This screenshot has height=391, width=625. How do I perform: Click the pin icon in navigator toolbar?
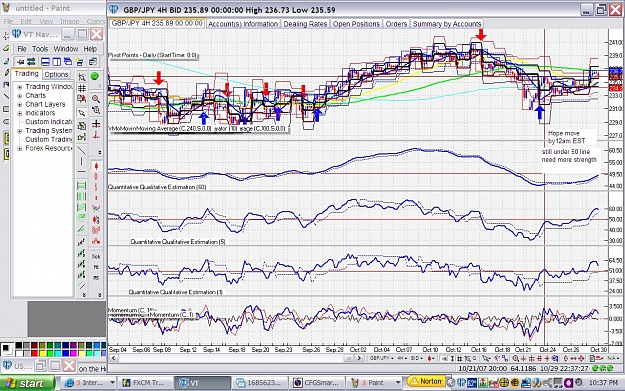tap(21, 62)
